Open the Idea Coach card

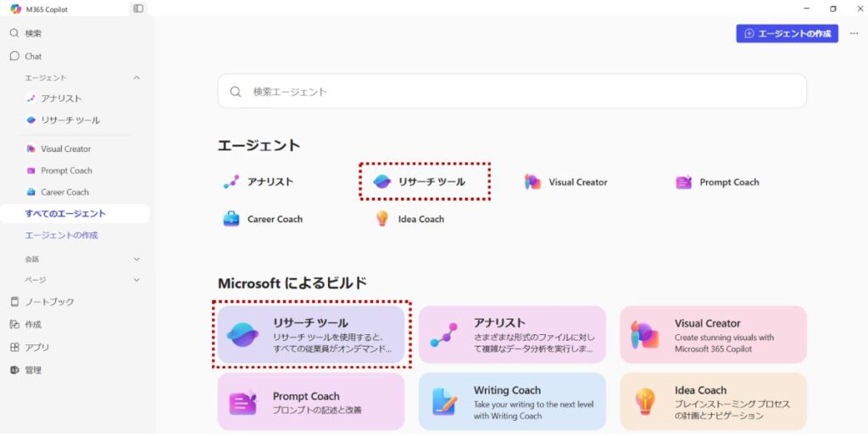point(713,402)
